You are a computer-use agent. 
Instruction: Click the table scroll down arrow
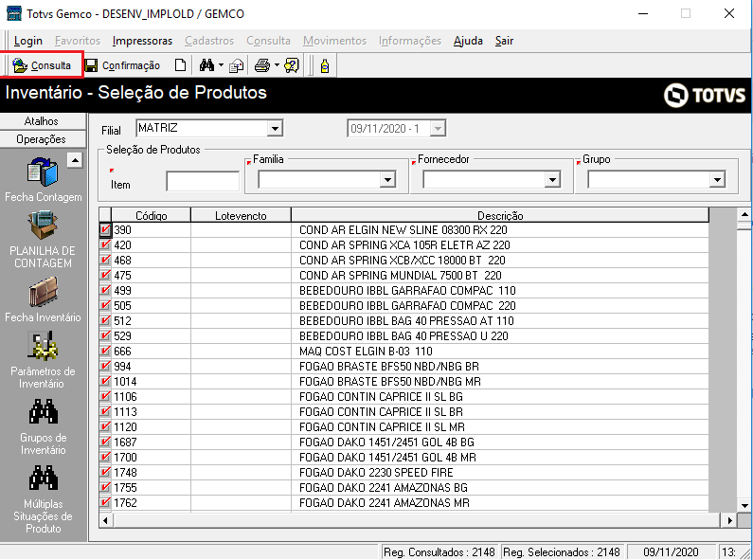(x=744, y=505)
